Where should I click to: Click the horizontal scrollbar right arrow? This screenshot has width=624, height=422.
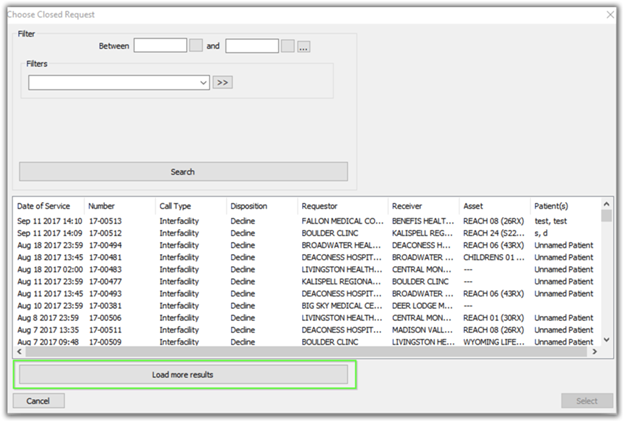point(595,352)
